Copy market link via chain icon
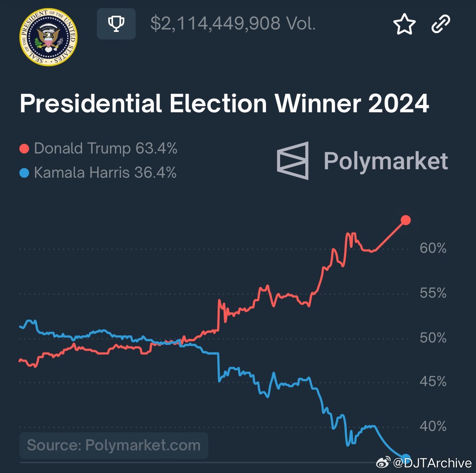 point(440,24)
